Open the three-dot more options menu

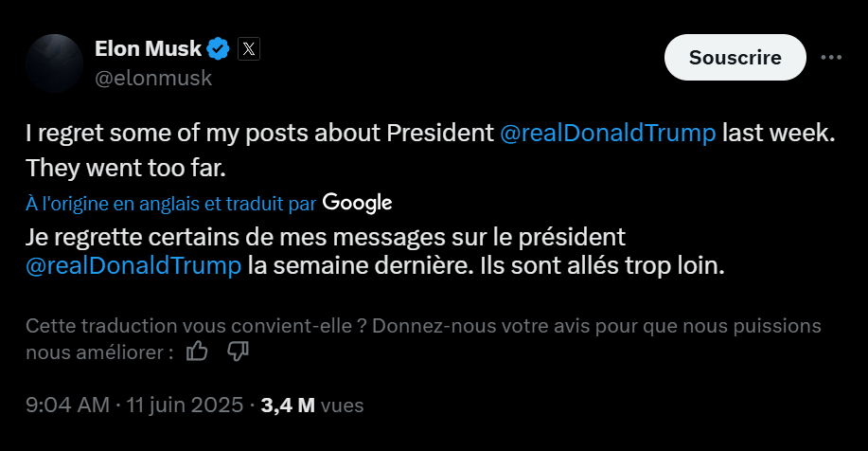tap(831, 57)
